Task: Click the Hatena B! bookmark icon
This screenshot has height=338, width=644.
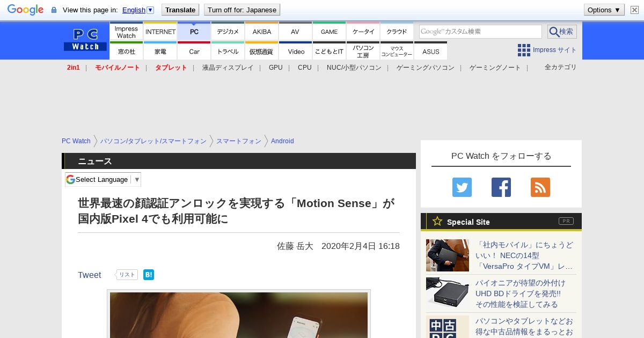Action: coord(149,275)
